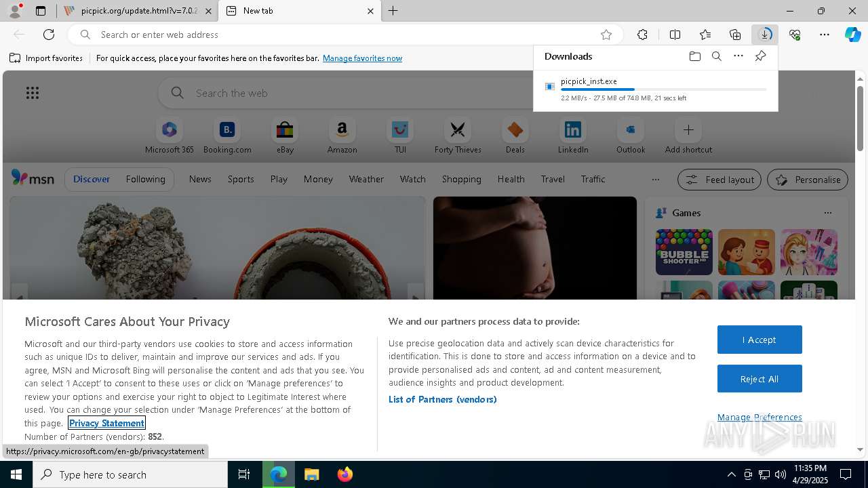
Task: Open the Amazon shortcut
Action: (x=342, y=136)
